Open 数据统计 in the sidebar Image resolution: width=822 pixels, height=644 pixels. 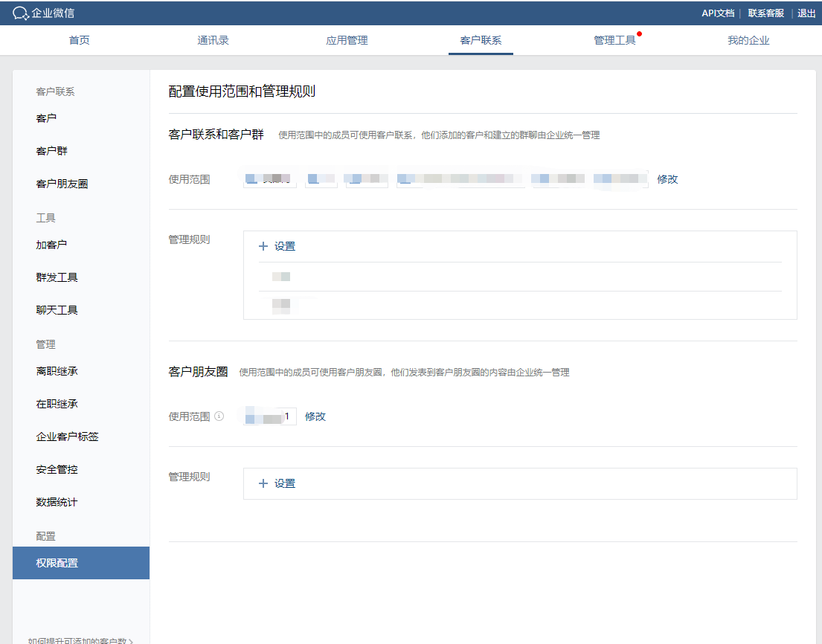[57, 502]
